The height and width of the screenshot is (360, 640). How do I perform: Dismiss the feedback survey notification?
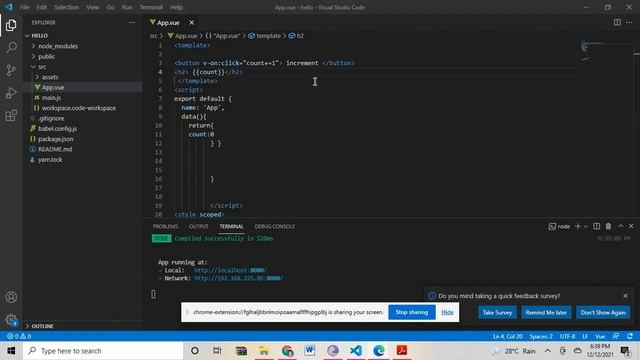click(x=625, y=296)
